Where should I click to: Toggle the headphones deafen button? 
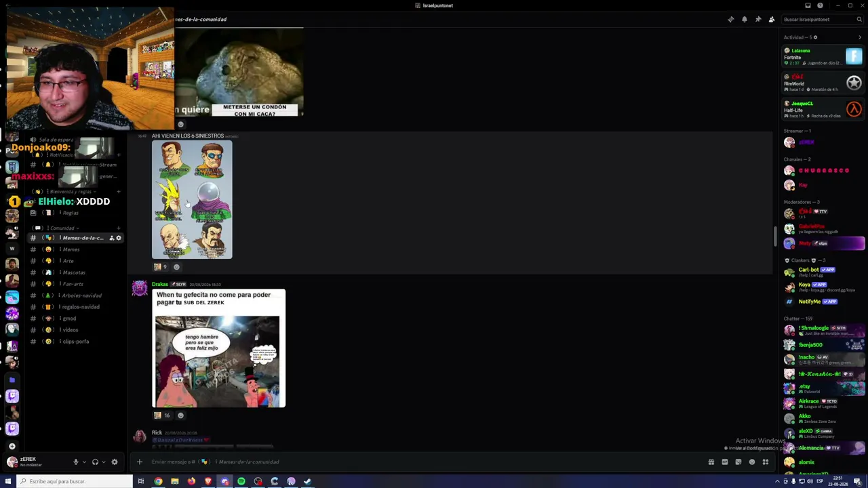pyautogui.click(x=95, y=462)
